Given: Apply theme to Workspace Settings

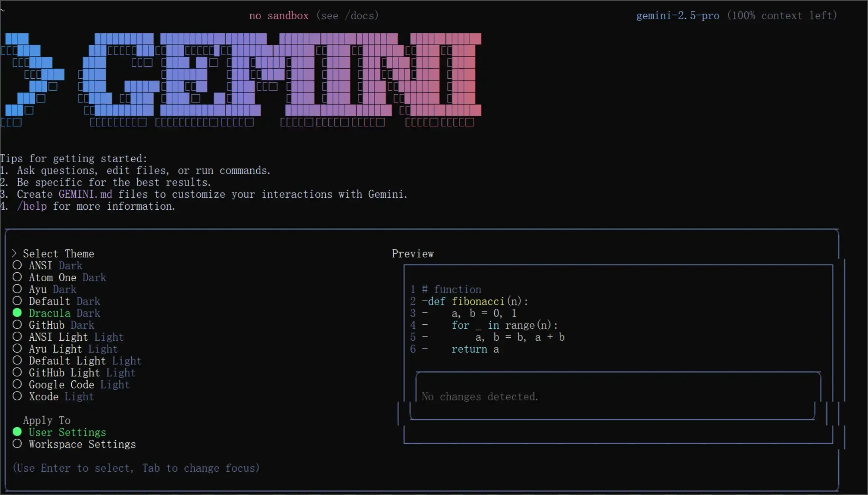Looking at the screenshot, I should tap(17, 444).
